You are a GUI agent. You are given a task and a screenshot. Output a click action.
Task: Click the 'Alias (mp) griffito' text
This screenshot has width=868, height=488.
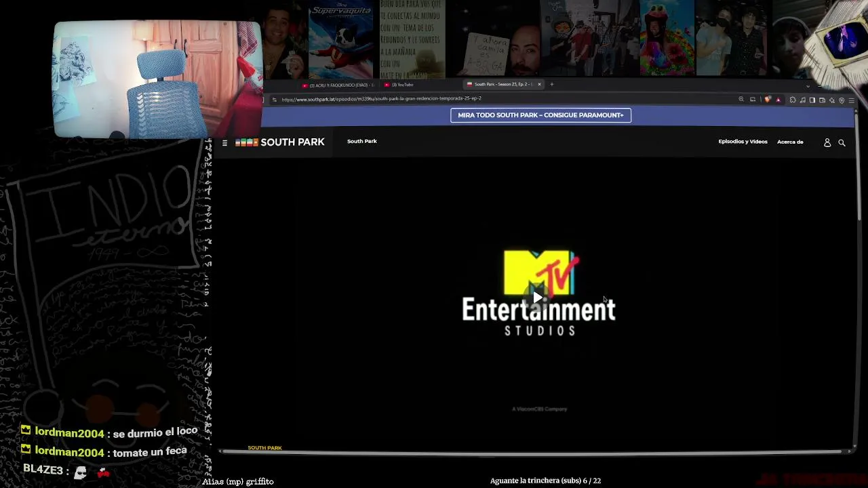pos(238,482)
